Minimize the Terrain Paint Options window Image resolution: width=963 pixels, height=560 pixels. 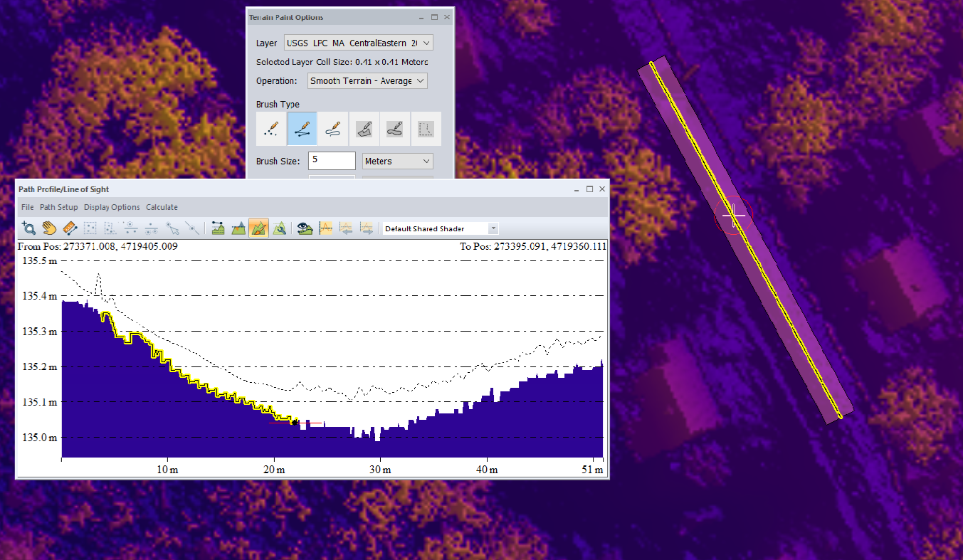coord(421,17)
